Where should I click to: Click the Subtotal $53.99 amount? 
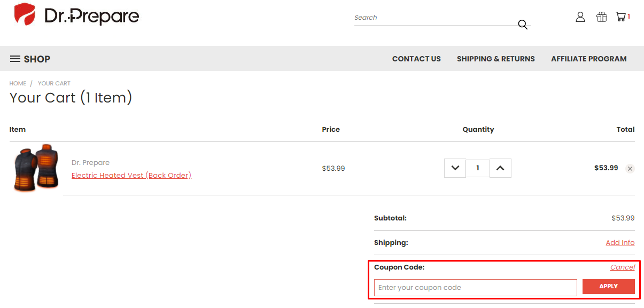623,218
